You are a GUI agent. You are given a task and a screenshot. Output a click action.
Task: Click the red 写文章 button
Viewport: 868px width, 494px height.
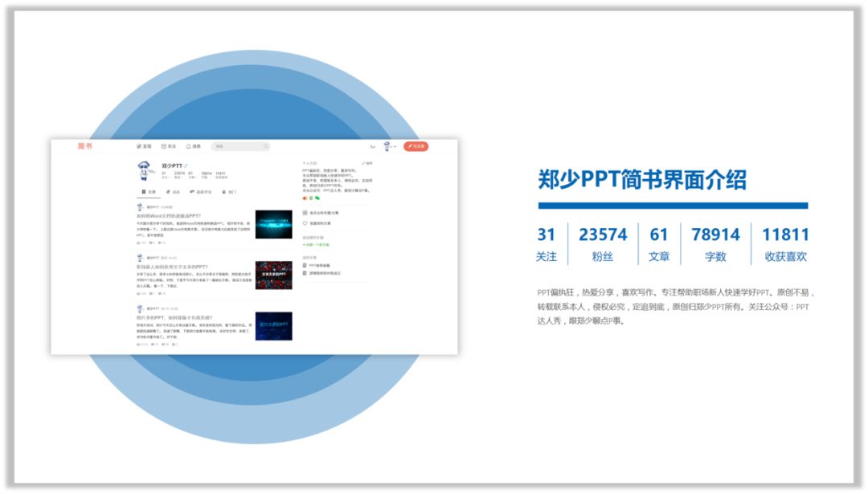[x=416, y=146]
